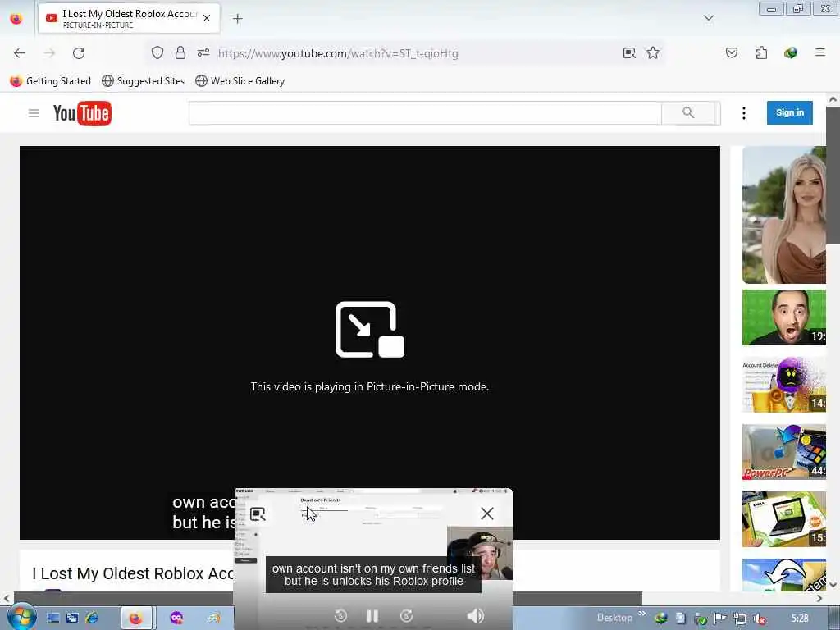This screenshot has width=840, height=630.
Task: Open the Suggested Sites bookmark
Action: (143, 81)
